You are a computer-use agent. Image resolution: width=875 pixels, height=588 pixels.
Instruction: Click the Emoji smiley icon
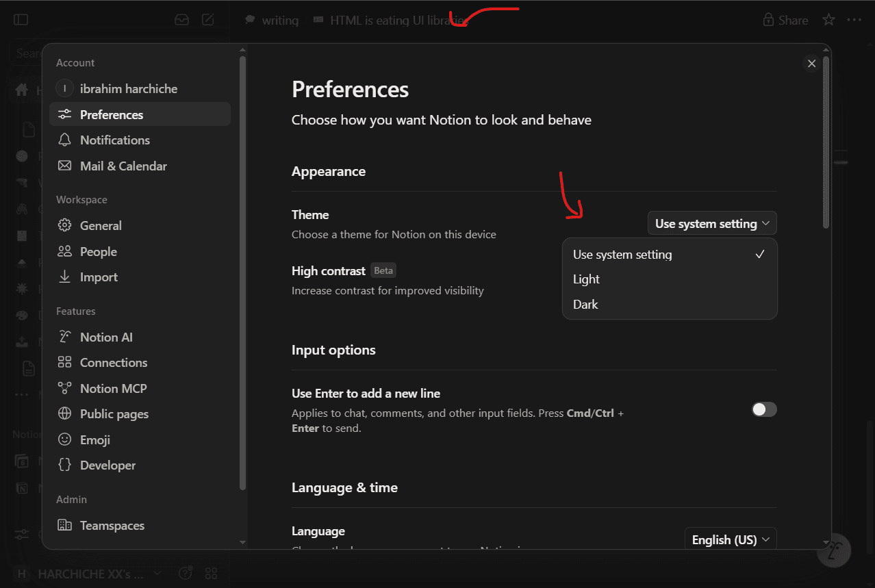pos(64,439)
